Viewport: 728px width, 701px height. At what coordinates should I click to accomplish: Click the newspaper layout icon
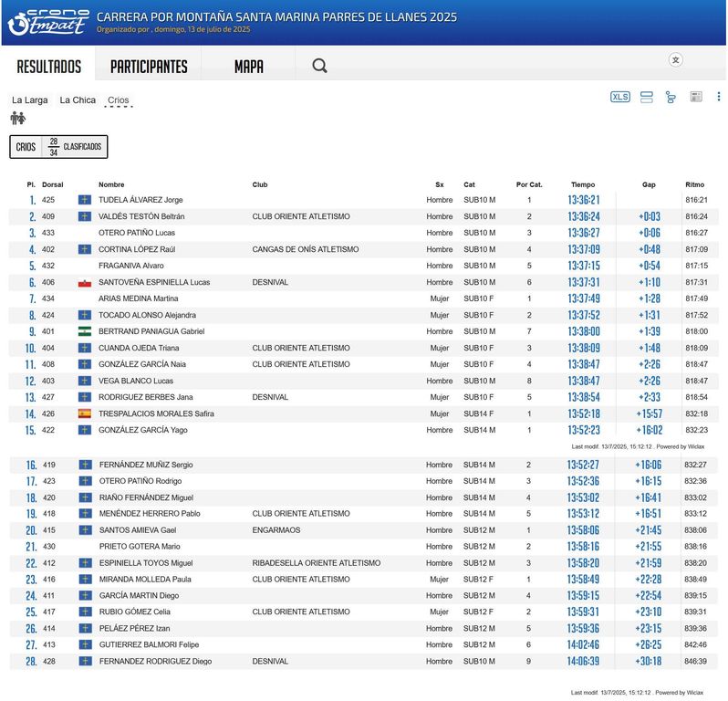point(696,97)
